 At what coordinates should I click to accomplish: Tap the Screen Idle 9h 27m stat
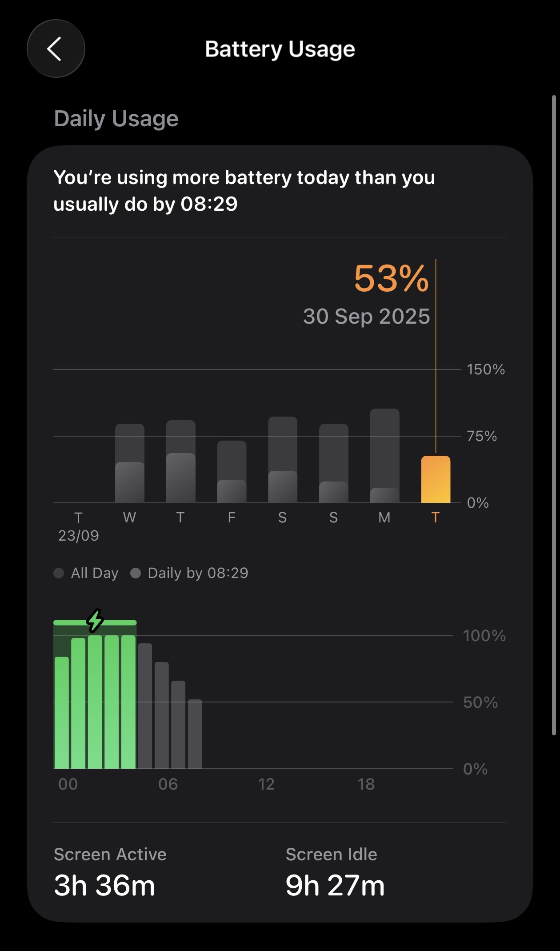[x=335, y=872]
